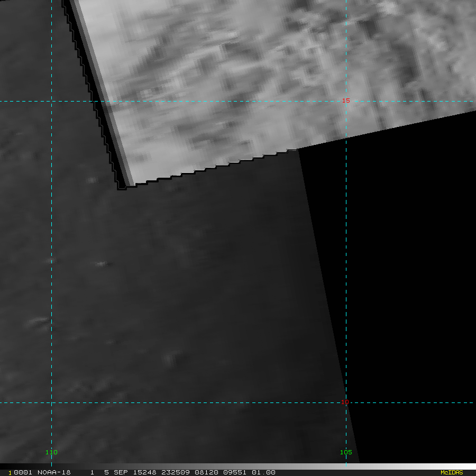Click the 10001 frame number
The width and height of the screenshot is (476, 476).
20,472
